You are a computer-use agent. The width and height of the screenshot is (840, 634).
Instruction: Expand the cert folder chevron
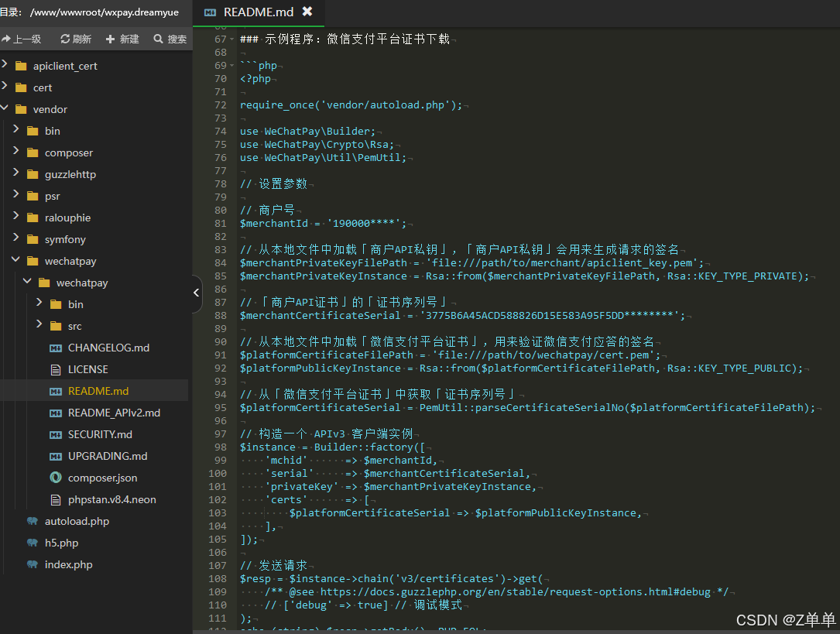pyautogui.click(x=5, y=86)
